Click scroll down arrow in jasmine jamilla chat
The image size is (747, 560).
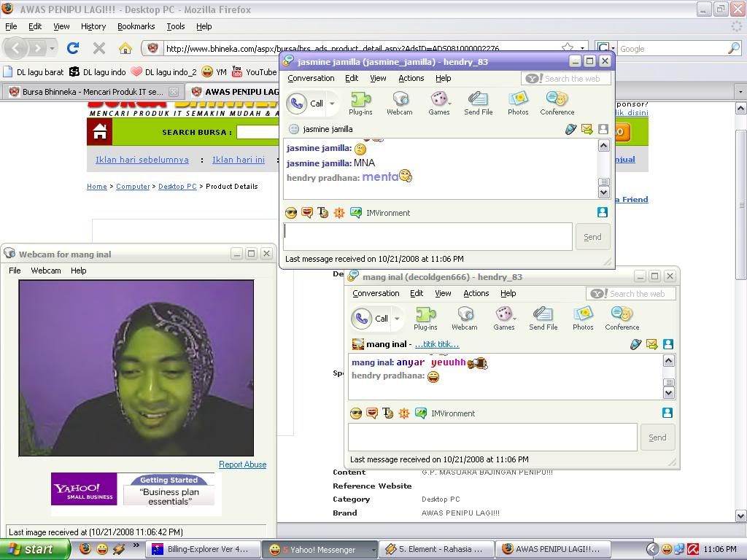coord(603,192)
